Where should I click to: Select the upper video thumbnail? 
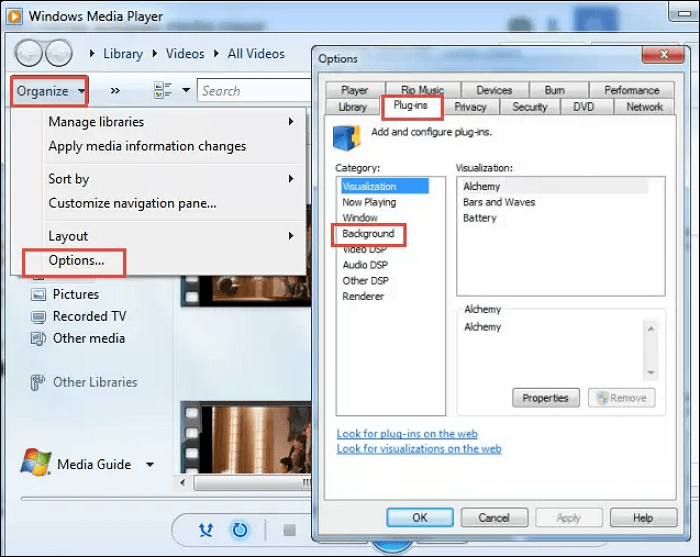click(246, 291)
